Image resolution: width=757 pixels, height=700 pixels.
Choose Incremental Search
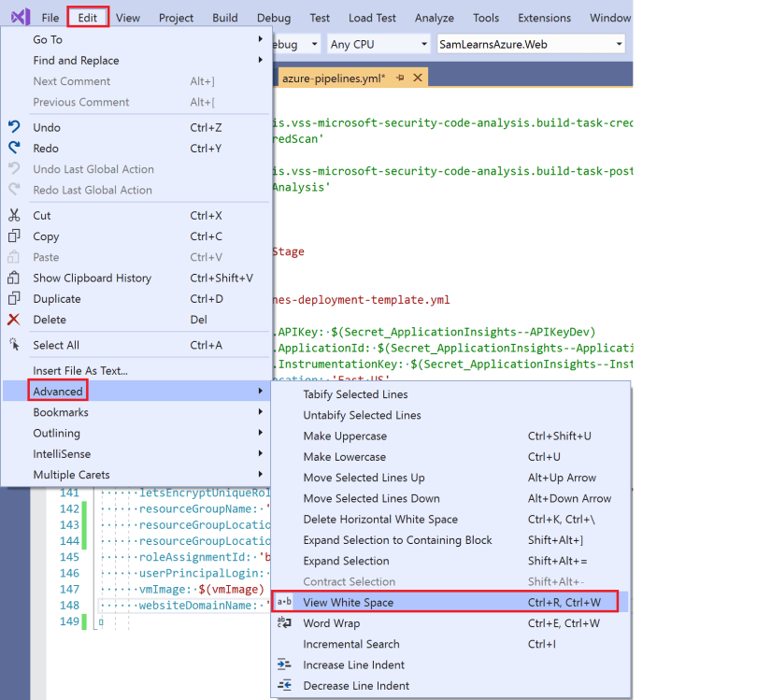pos(450,644)
